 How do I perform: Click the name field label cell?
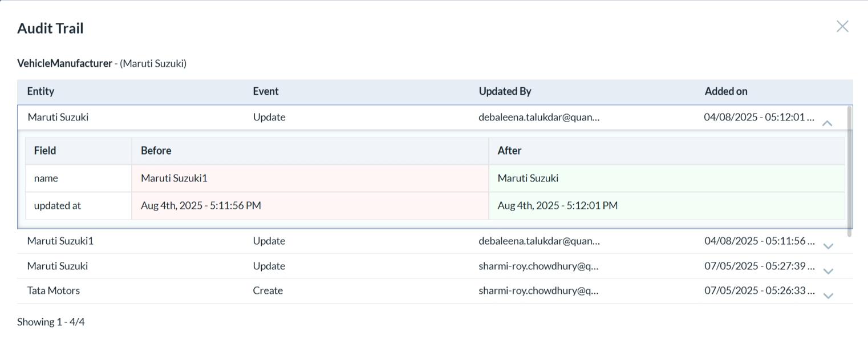pos(46,178)
